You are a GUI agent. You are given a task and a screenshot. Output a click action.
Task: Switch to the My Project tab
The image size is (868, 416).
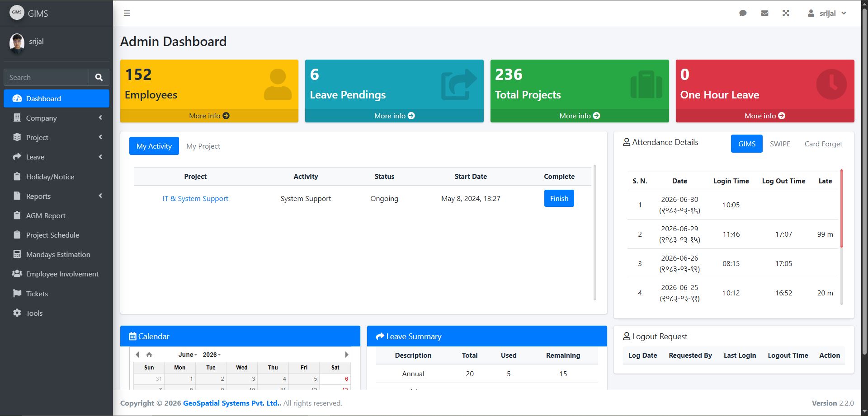pos(203,146)
